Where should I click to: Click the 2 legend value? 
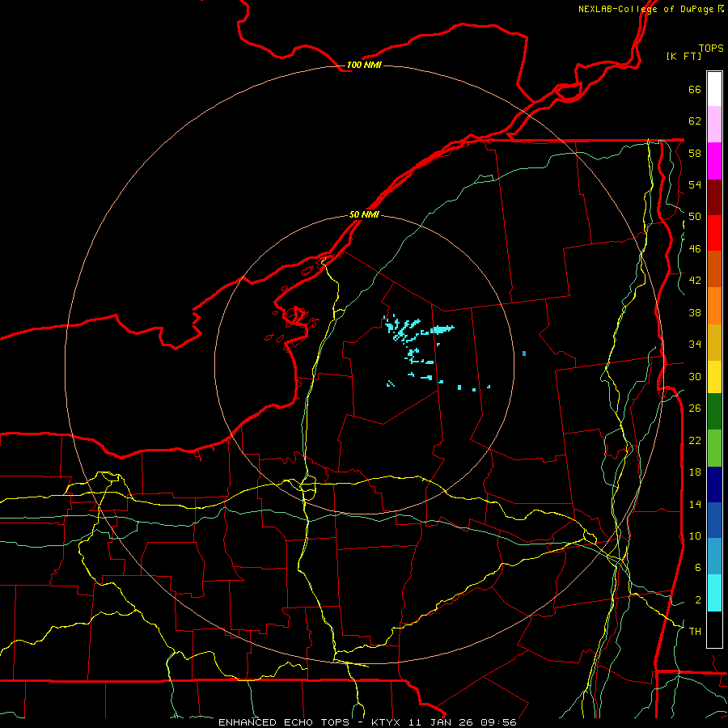coord(698,600)
